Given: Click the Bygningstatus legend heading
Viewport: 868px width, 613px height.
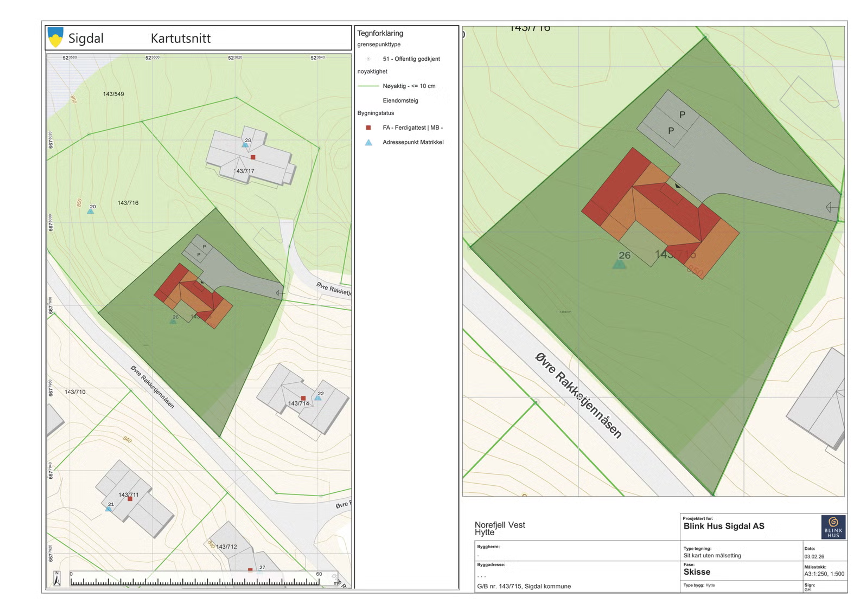Looking at the screenshot, I should [x=376, y=113].
